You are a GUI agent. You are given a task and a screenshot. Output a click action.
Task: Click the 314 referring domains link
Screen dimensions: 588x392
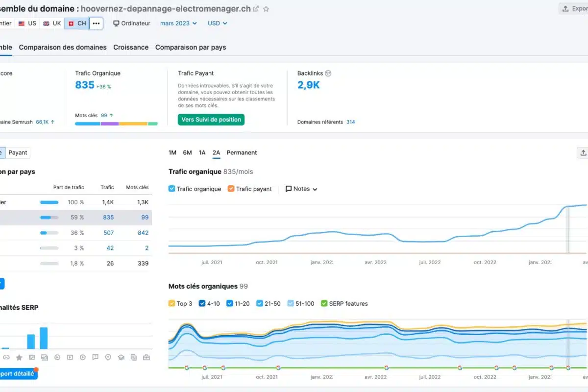(350, 122)
